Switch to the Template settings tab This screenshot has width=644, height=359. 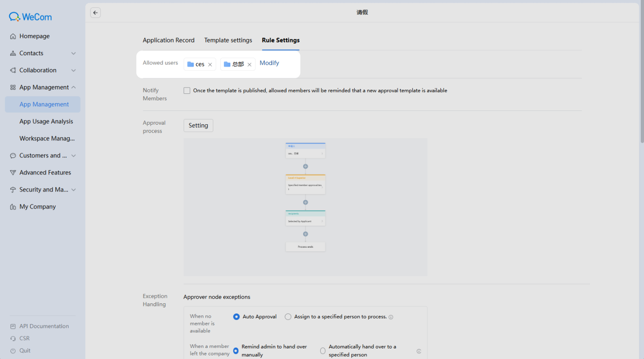pos(228,40)
